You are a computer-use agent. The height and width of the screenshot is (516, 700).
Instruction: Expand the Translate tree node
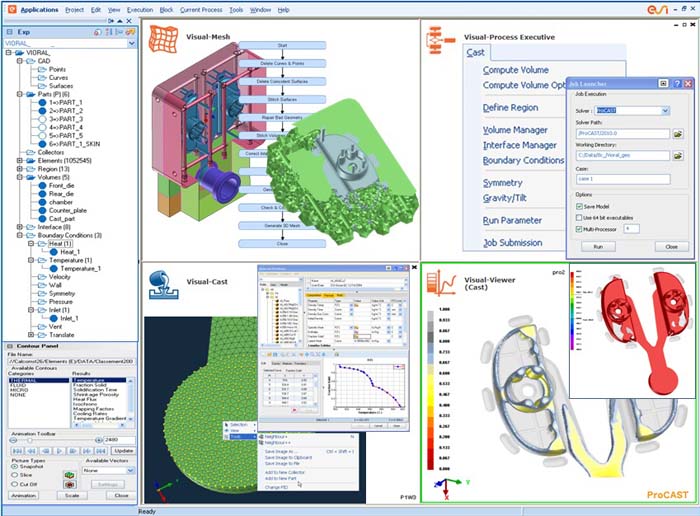[x=31, y=335]
